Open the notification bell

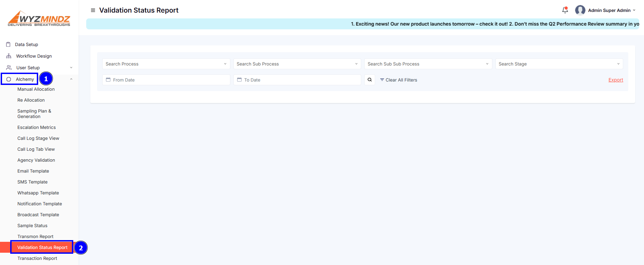tap(565, 10)
